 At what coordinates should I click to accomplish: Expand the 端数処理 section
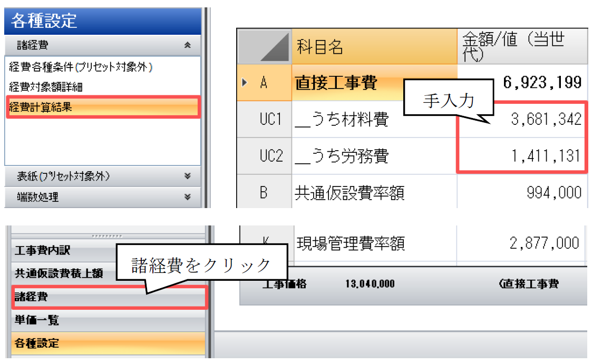coord(187,197)
